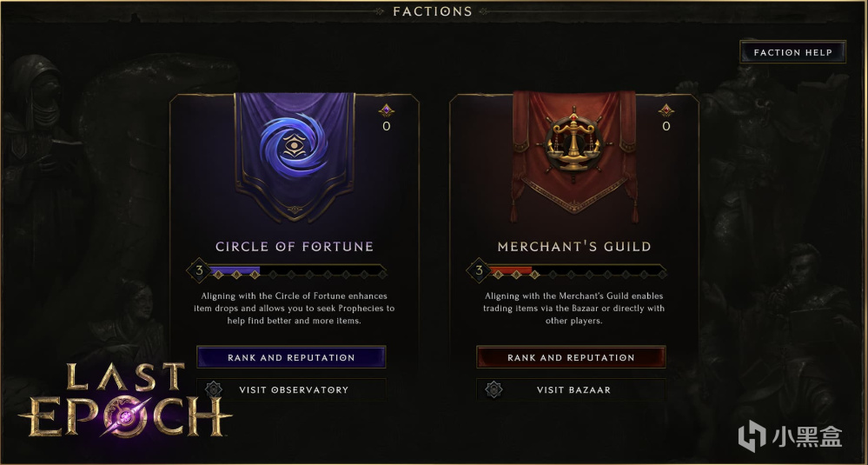Click the portal icon beside Visit Bazaar
The height and width of the screenshot is (465, 868).
[494, 389]
